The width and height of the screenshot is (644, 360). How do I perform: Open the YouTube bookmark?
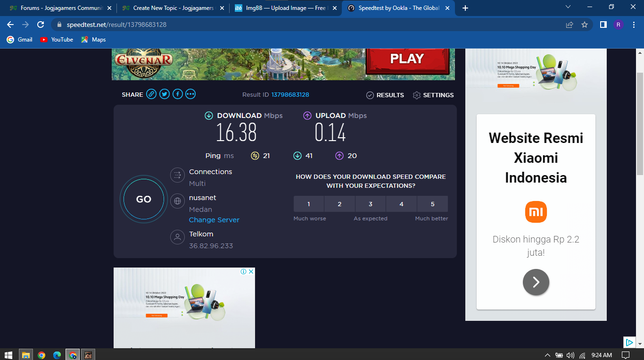coord(57,40)
